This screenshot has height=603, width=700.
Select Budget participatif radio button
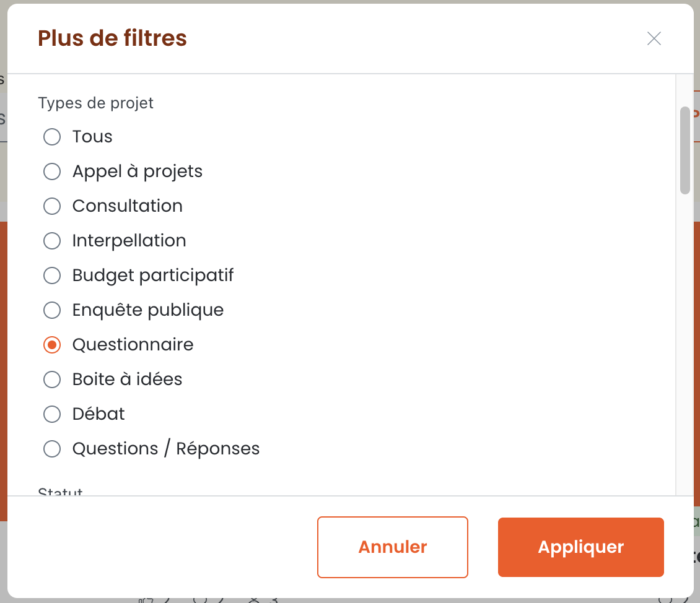click(52, 275)
